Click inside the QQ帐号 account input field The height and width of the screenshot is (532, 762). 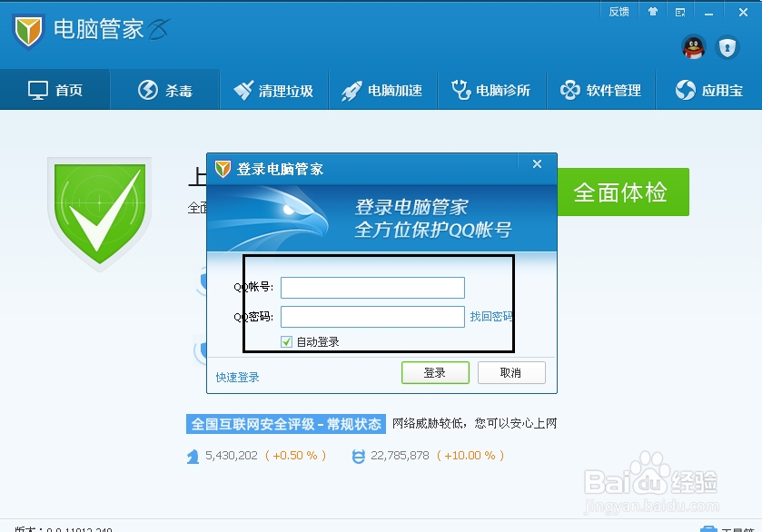point(371,287)
